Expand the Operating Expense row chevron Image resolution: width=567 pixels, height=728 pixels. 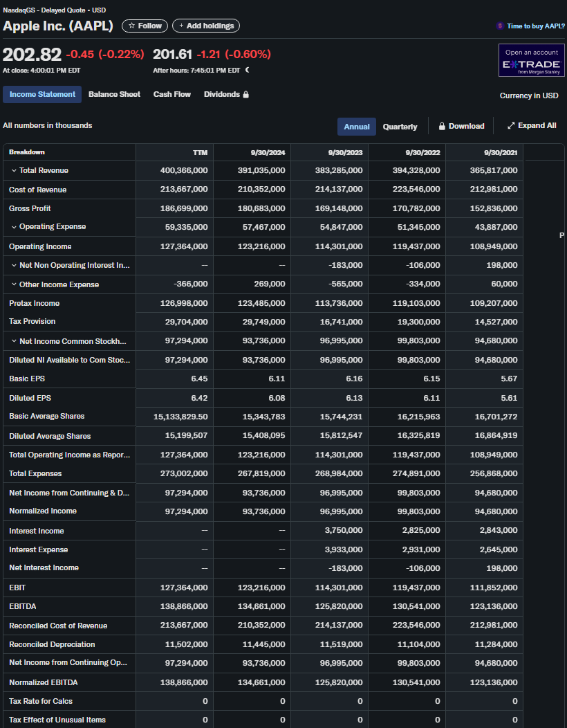(14, 227)
